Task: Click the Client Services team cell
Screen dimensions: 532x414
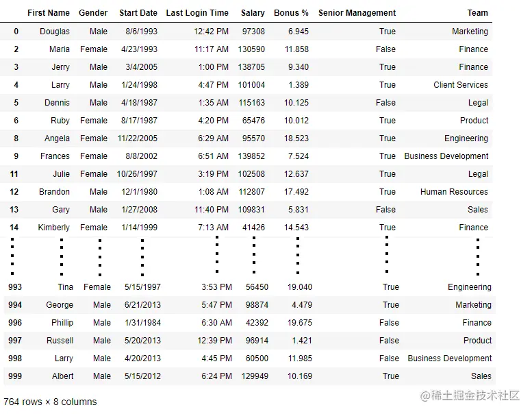Action: 461,85
